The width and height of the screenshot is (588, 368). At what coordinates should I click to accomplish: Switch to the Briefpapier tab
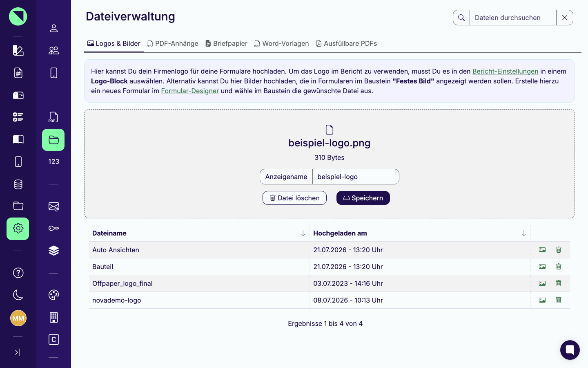click(226, 43)
